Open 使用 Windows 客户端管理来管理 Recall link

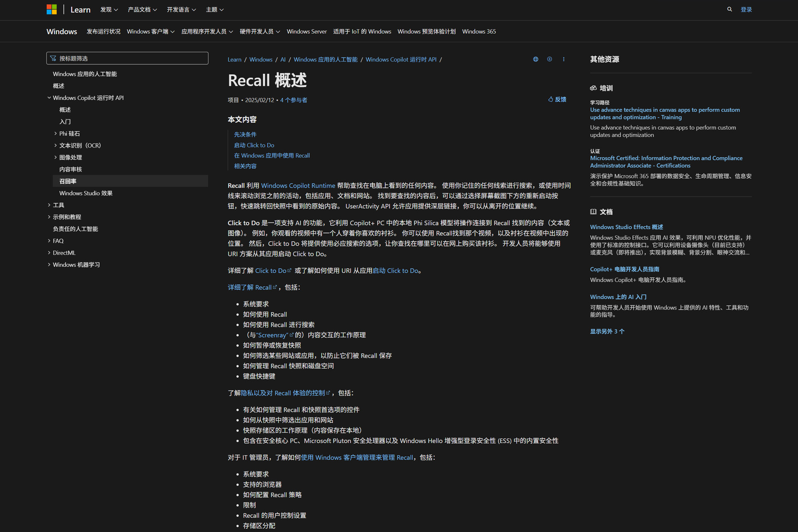coord(357,458)
